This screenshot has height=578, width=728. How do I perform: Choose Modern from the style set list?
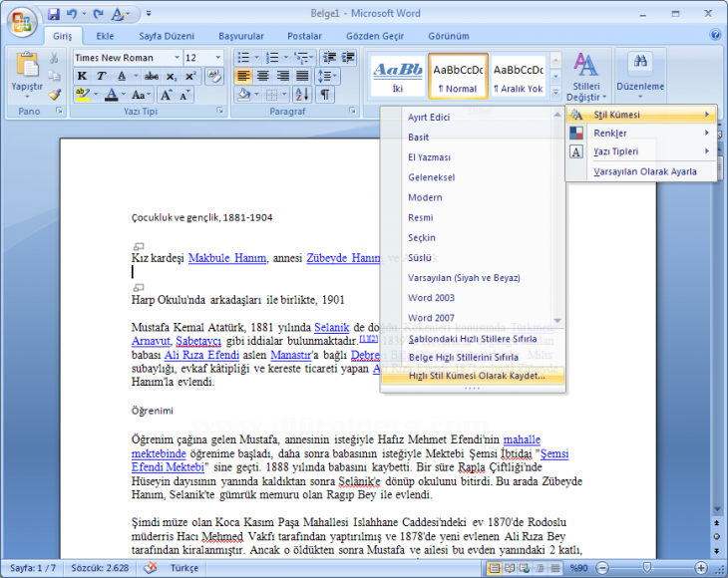(x=425, y=197)
